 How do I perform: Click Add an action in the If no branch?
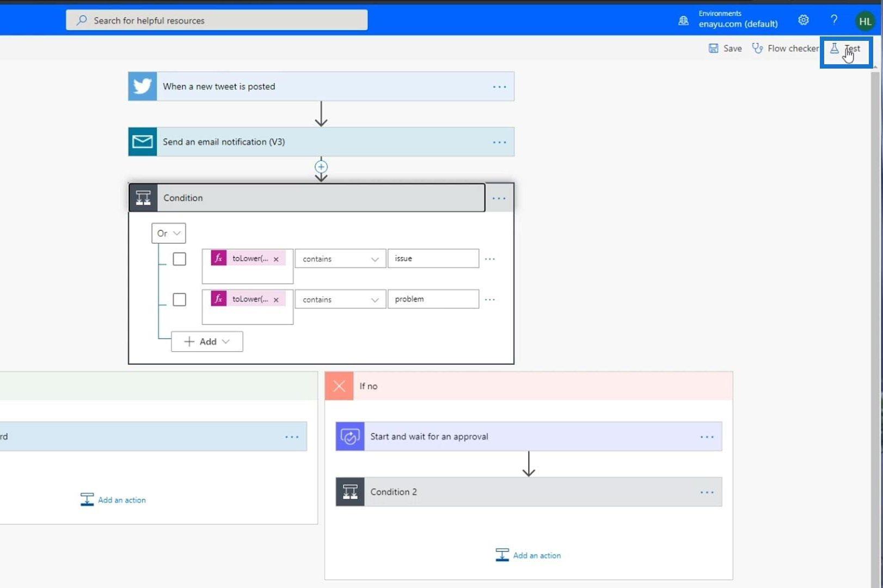(528, 555)
